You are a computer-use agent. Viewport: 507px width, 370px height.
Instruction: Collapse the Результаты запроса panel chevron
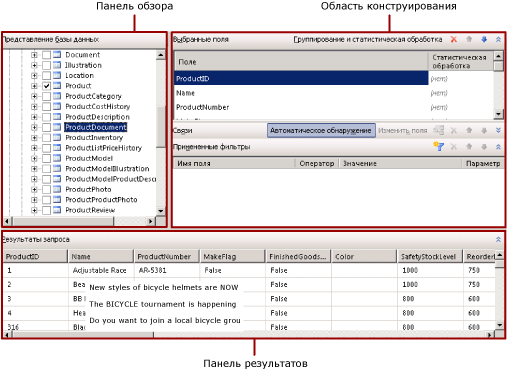click(498, 239)
